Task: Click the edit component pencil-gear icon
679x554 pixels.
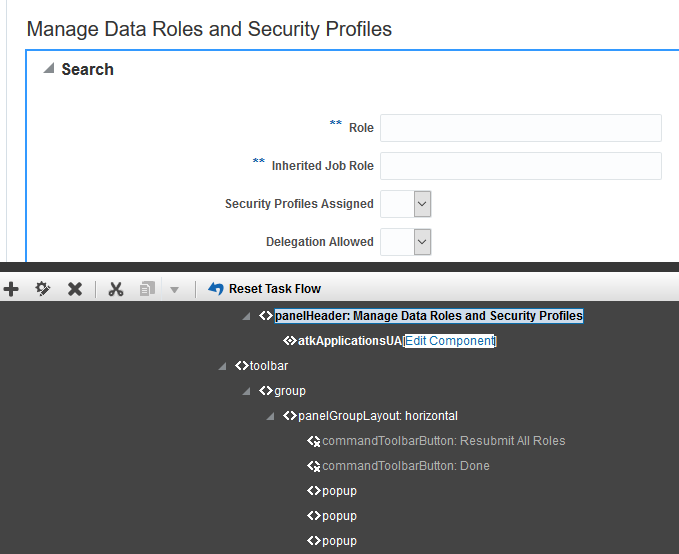Action: click(x=43, y=289)
